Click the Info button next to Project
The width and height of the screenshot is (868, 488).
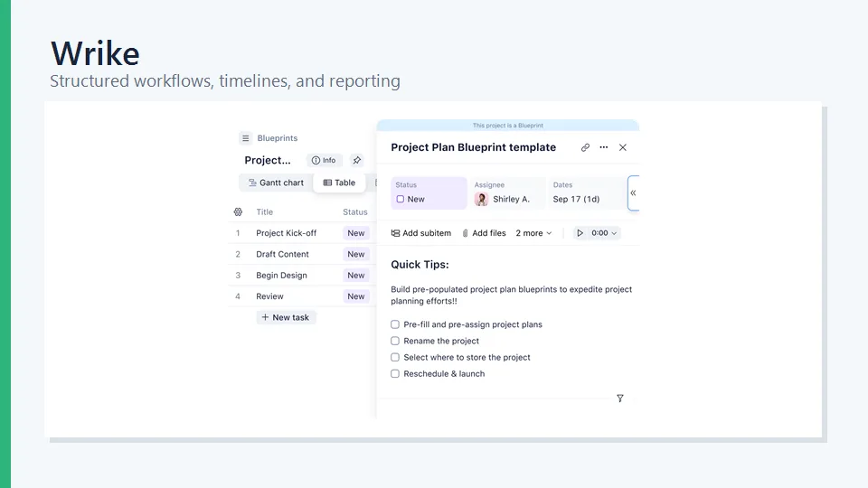click(x=324, y=161)
